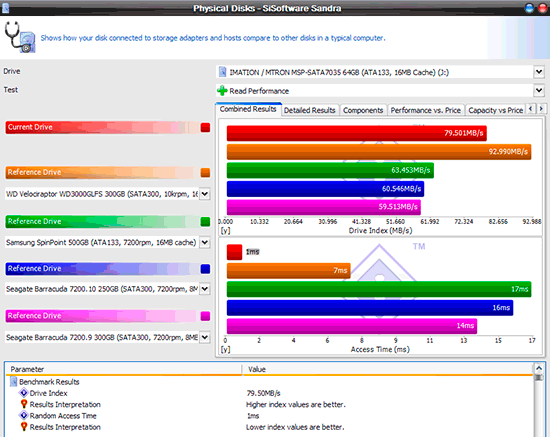Click the orange Reference Drive color swatch
This screenshot has height=437, width=550.
point(205,173)
